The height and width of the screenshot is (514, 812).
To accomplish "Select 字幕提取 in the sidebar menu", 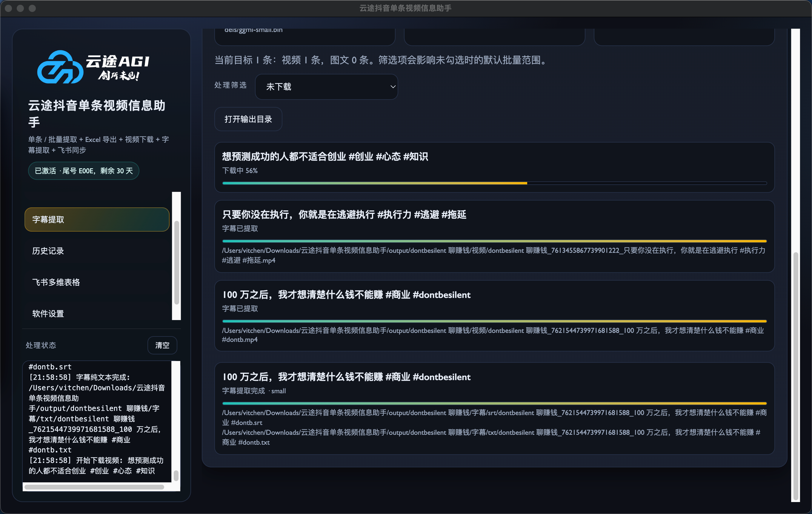I will [97, 219].
